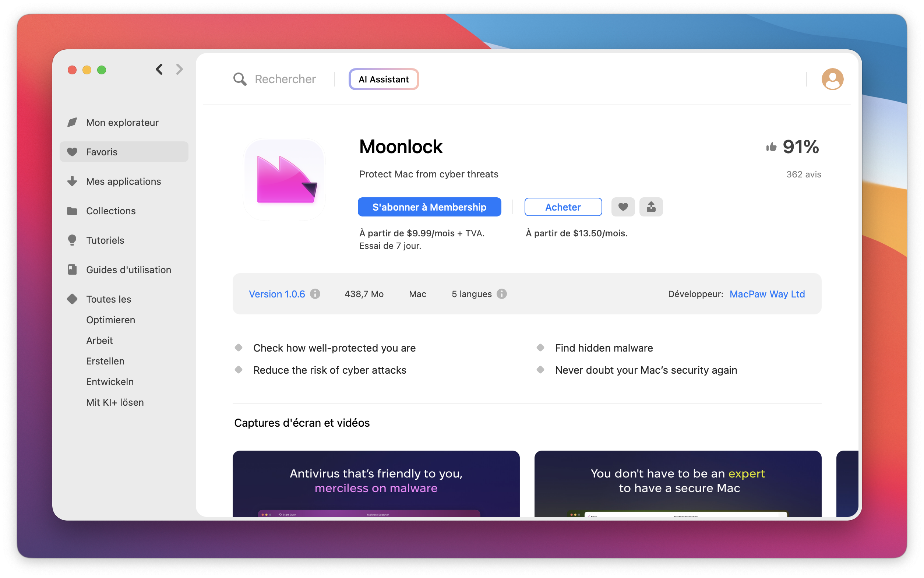Click 'Captures d'écran et vidéos' heading
Viewport: 924px width, 578px height.
pyautogui.click(x=301, y=423)
